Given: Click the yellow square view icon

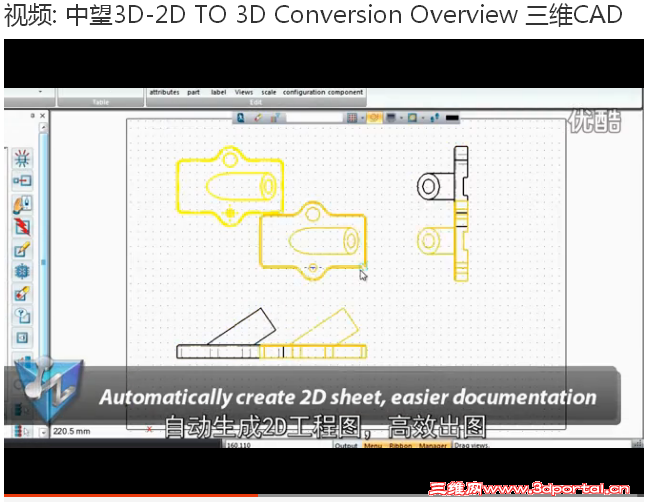Looking at the screenshot, I should [x=412, y=118].
